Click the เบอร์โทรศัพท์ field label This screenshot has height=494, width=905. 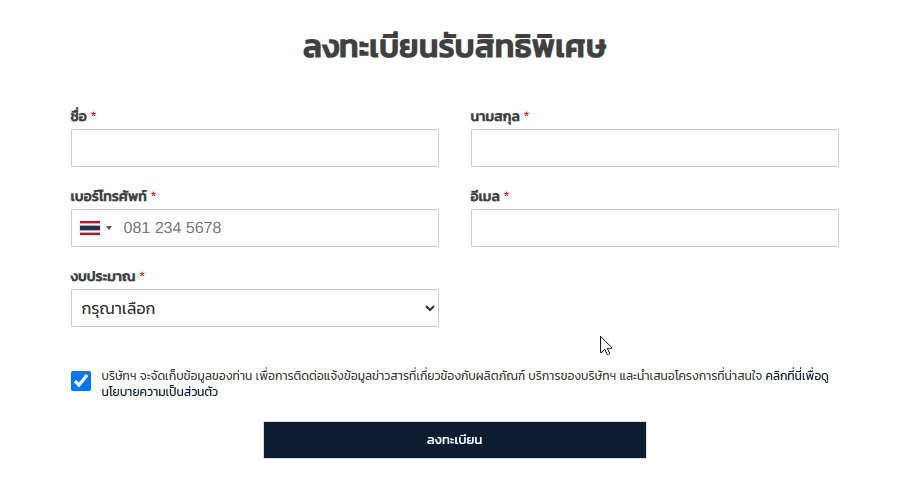[109, 196]
